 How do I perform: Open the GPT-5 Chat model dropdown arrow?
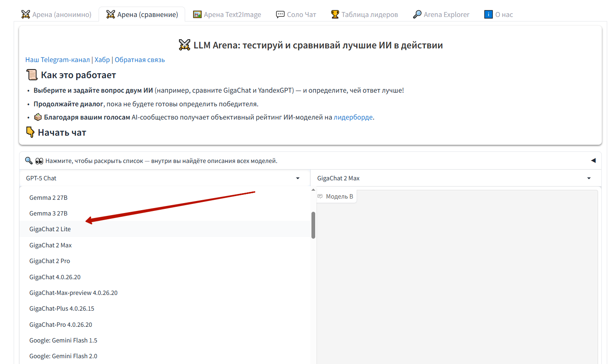297,178
